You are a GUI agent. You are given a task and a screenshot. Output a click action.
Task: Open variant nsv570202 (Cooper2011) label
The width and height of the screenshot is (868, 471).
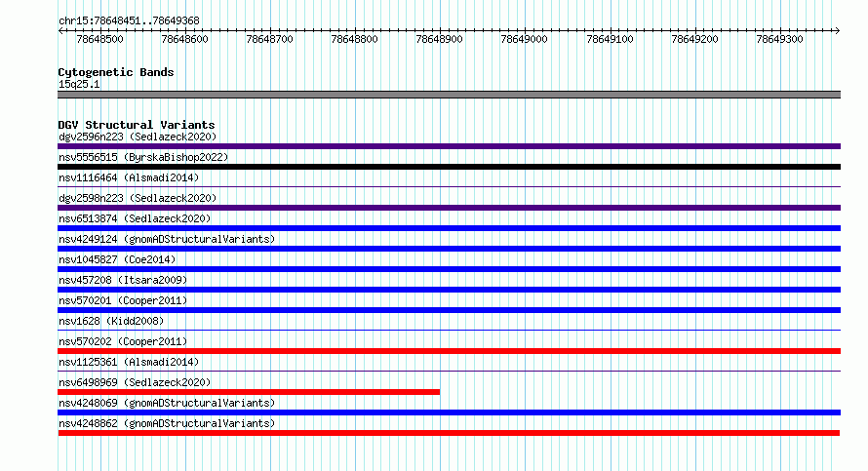click(x=123, y=341)
